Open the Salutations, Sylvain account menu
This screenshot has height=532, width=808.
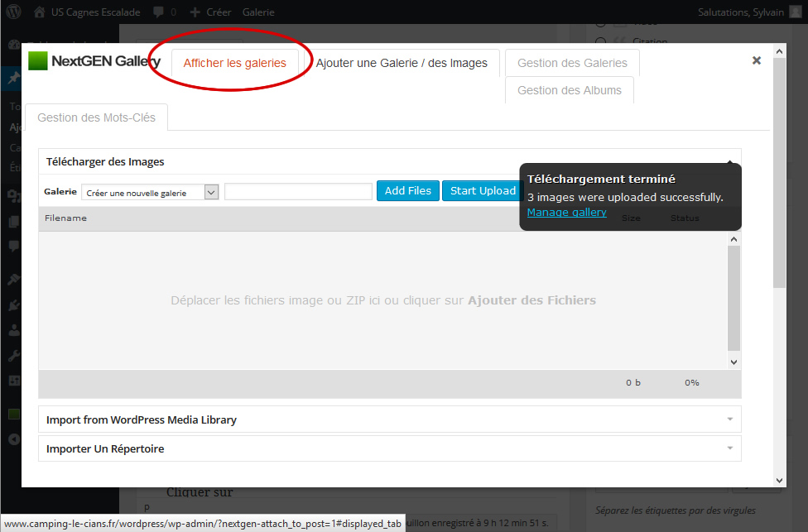pyautogui.click(x=740, y=12)
